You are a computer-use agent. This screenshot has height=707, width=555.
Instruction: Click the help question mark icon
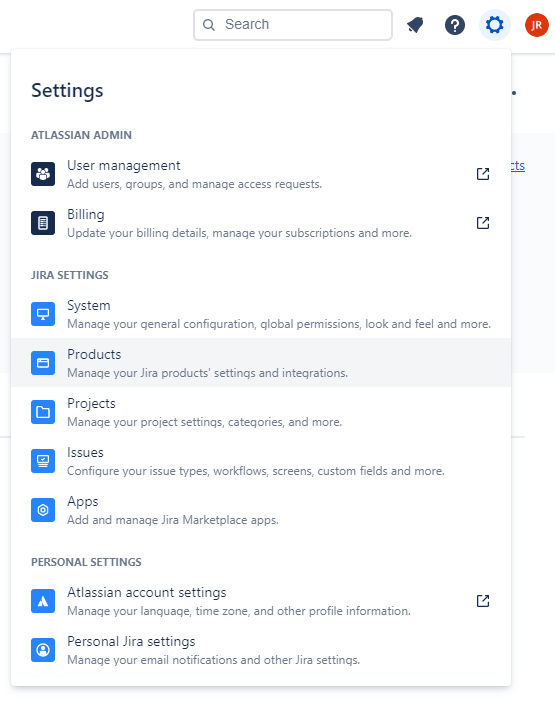[454, 25]
